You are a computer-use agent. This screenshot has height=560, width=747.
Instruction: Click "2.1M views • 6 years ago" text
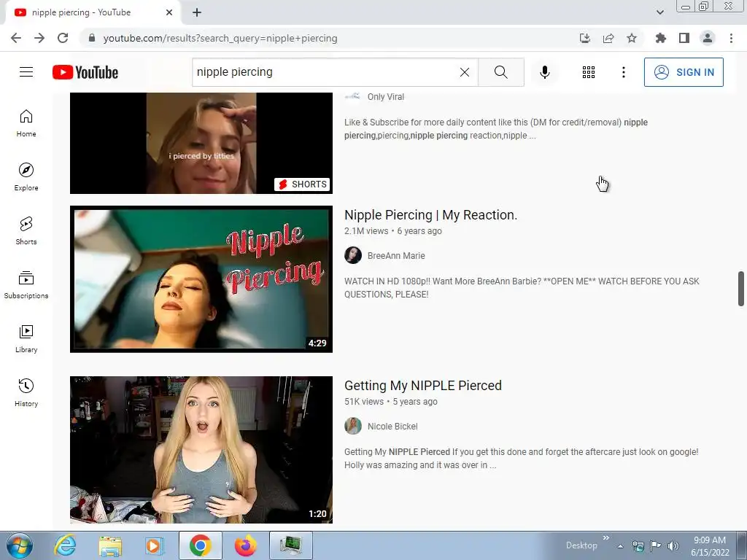click(393, 231)
